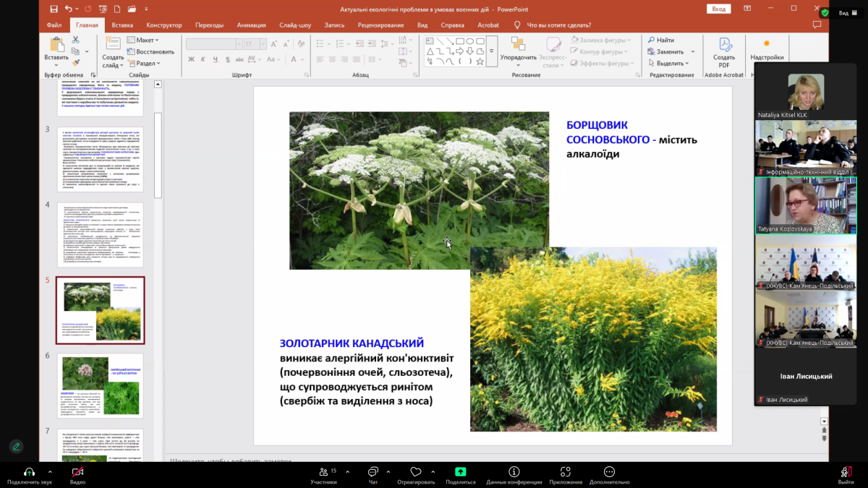Toggle the Видео camera on
The image size is (868, 488).
[77, 473]
